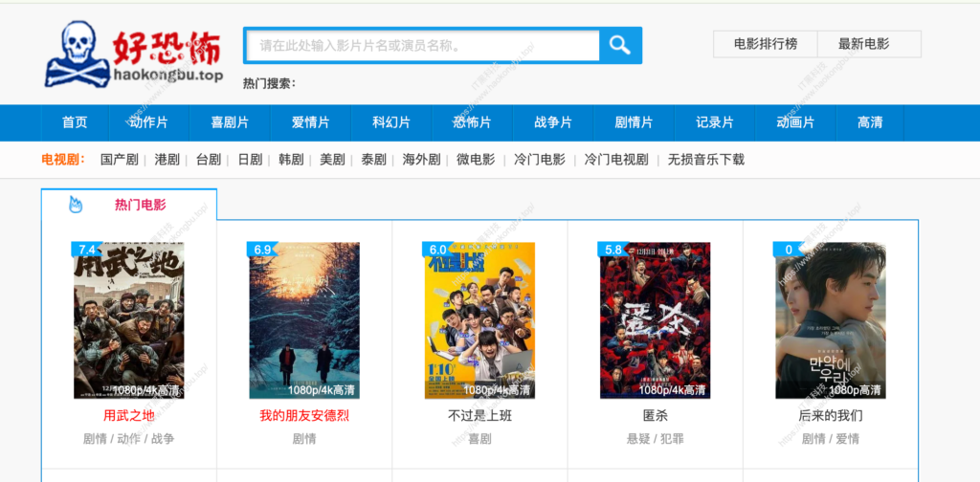Select 恐怖片 in the navigation bar
Screen dimensions: 980x482
point(472,122)
